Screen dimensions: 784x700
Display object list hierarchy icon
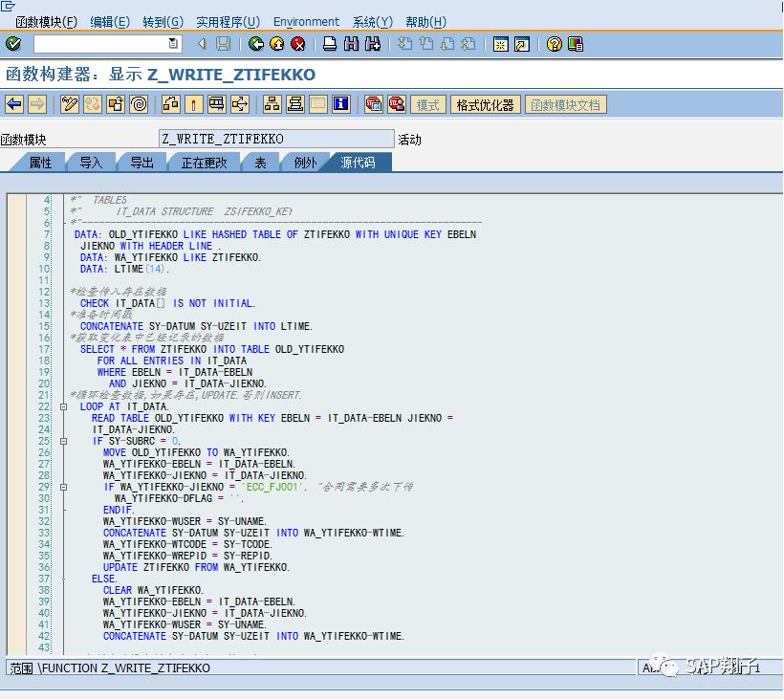272,104
